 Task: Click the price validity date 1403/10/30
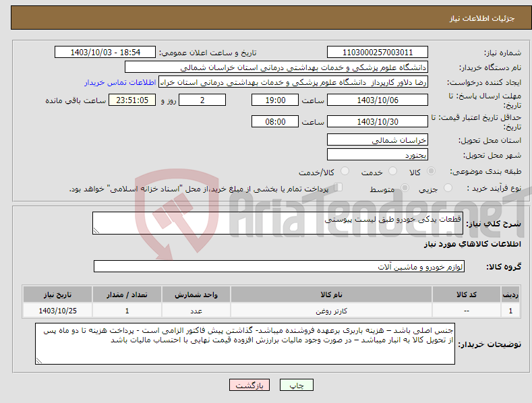click(378, 121)
